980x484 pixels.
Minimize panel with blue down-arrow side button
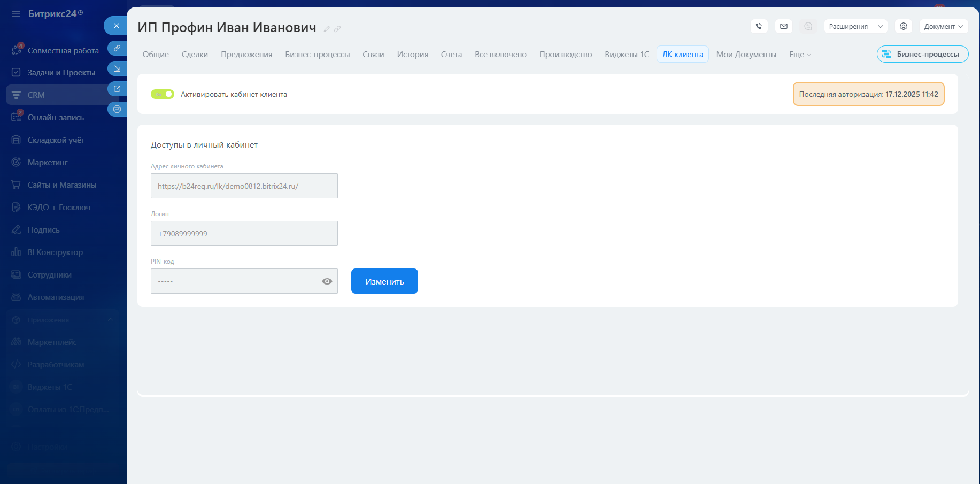117,68
